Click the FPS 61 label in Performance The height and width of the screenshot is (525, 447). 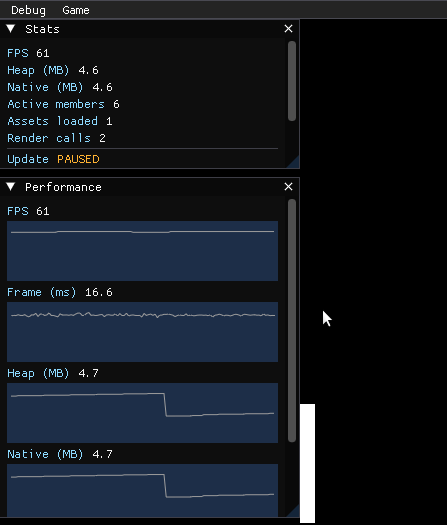(x=28, y=211)
